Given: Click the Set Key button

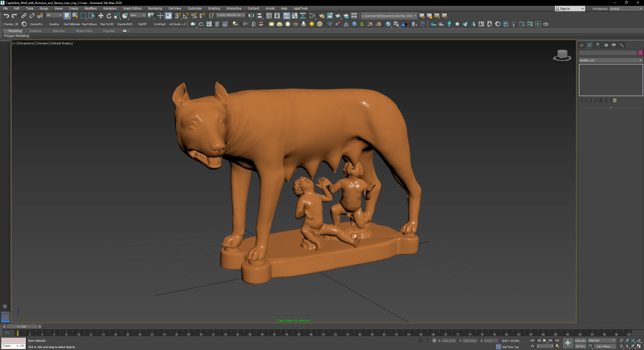Looking at the screenshot, I should pyautogui.click(x=580, y=346).
